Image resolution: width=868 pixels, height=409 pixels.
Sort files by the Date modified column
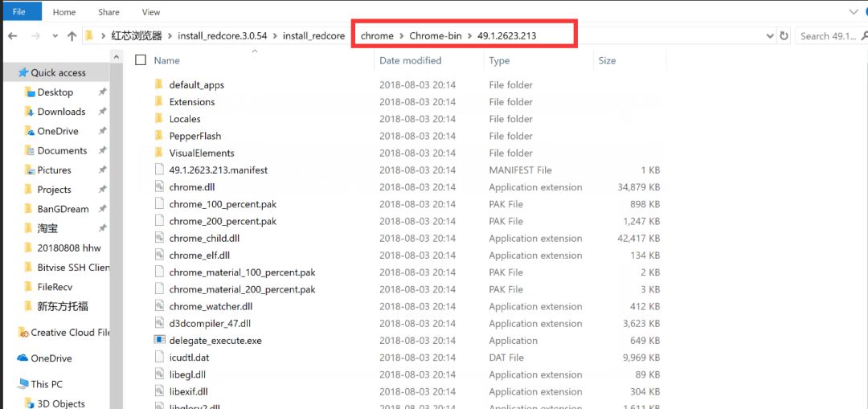click(410, 60)
